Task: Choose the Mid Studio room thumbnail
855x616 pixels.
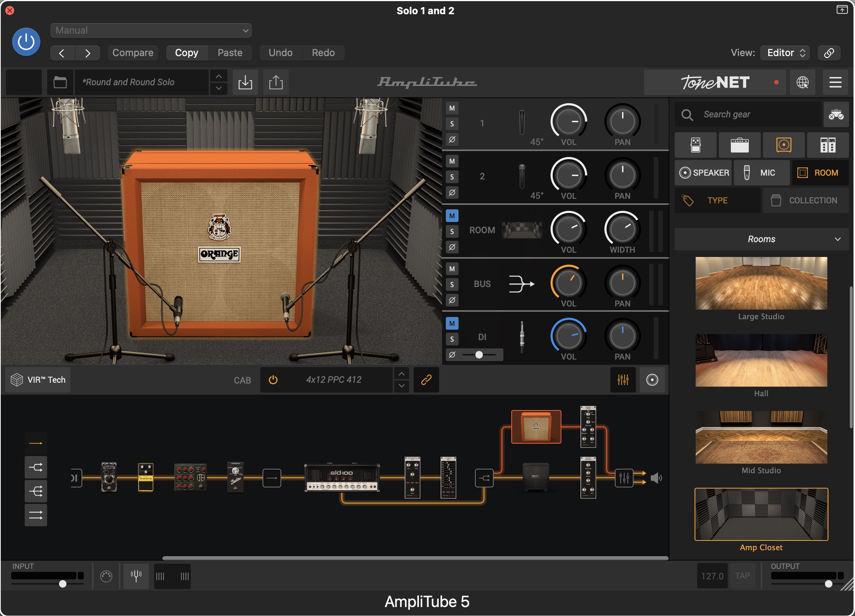Action: [x=761, y=437]
